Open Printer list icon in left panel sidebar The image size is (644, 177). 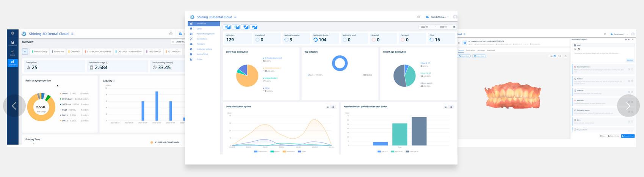tap(13, 43)
